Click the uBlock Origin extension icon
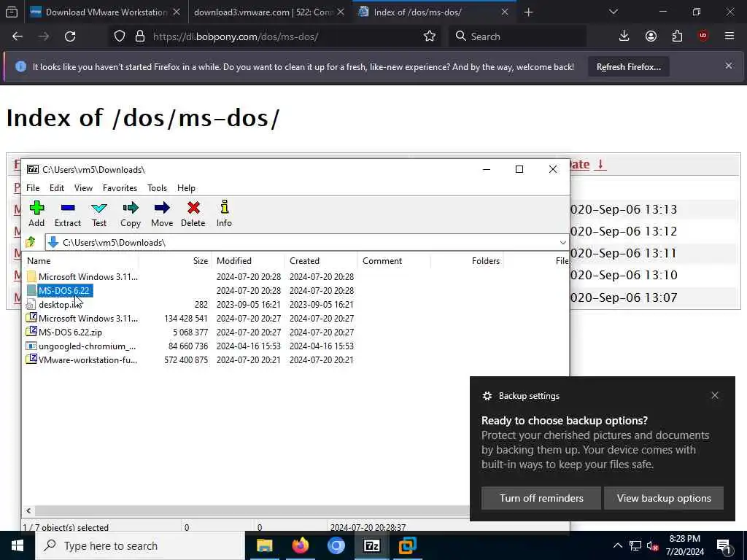The image size is (747, 560). pos(703,36)
